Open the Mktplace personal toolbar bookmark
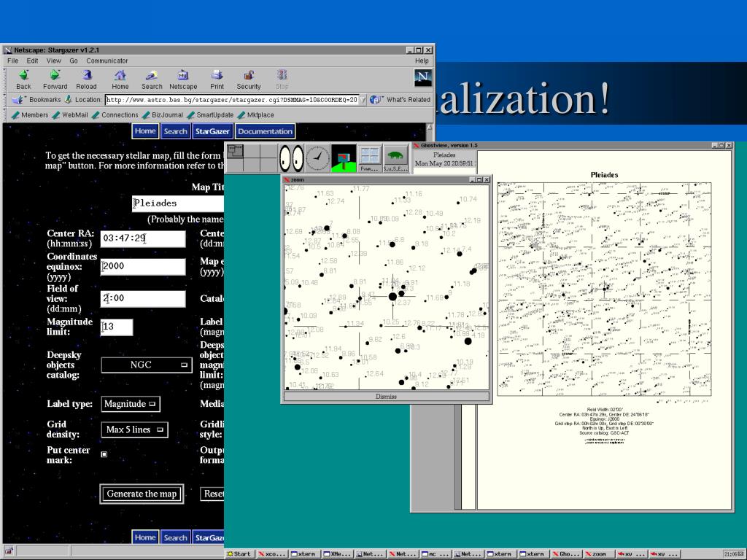747x560 pixels. point(256,114)
